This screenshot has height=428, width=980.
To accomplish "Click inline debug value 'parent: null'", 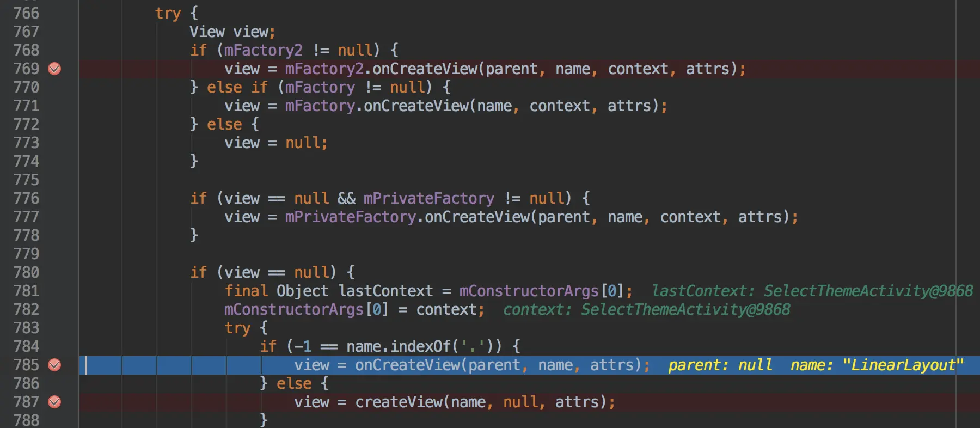I will (x=720, y=365).
